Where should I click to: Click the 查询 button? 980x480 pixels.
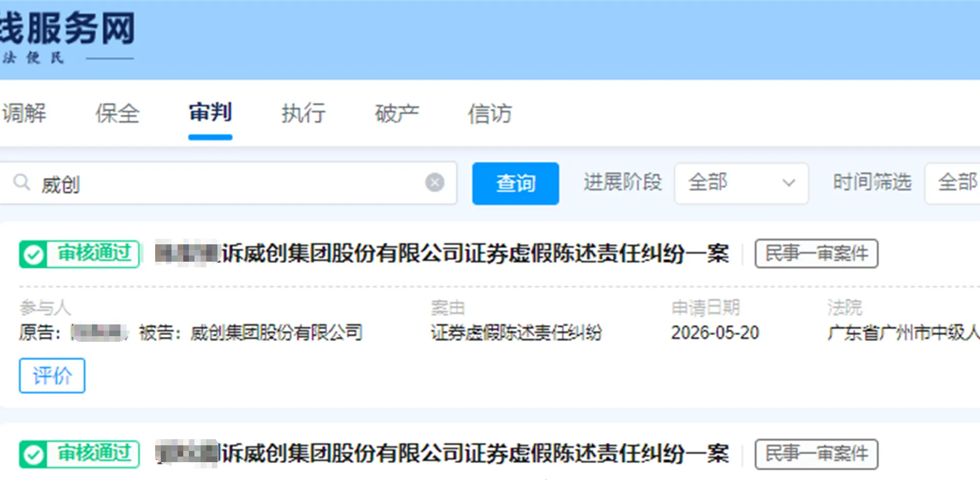pyautogui.click(x=516, y=184)
